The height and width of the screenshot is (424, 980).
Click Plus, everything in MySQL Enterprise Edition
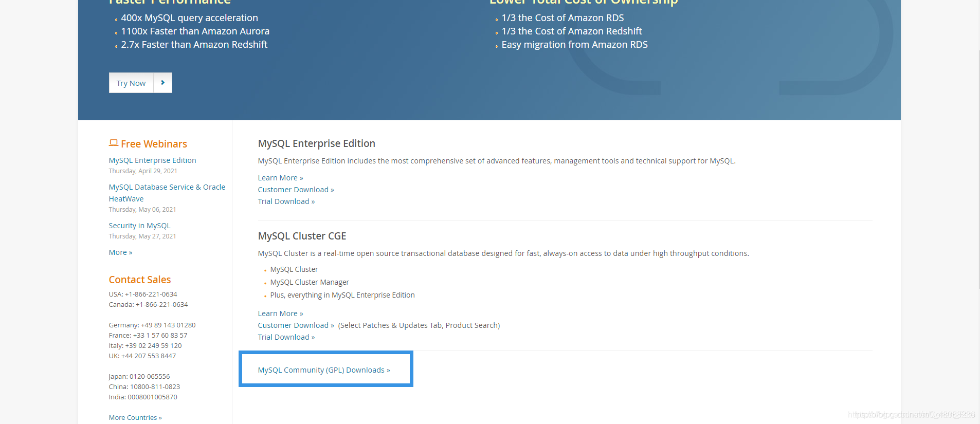click(x=342, y=295)
